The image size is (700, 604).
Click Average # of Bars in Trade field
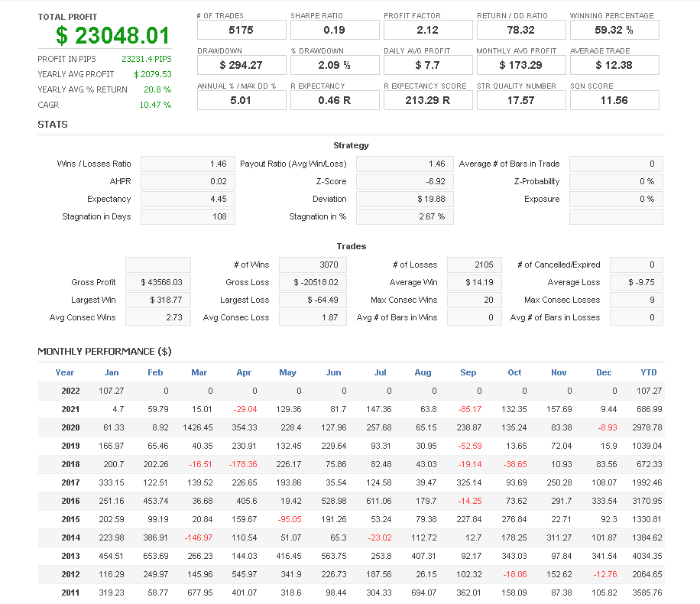coord(616,164)
